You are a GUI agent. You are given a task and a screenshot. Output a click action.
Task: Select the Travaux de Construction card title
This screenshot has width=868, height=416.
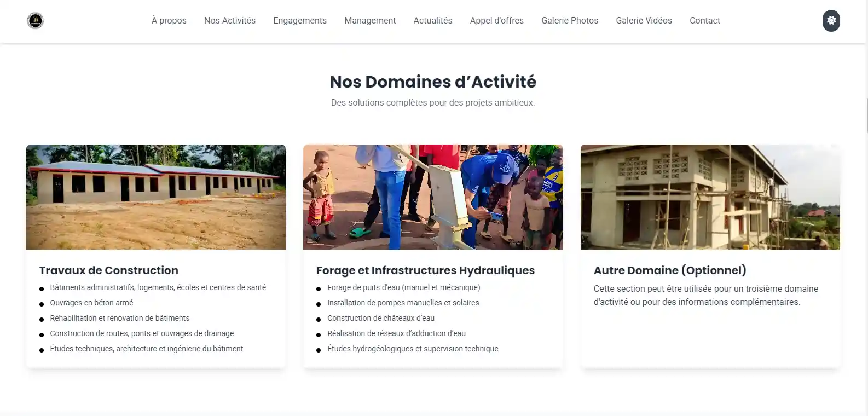tap(109, 270)
